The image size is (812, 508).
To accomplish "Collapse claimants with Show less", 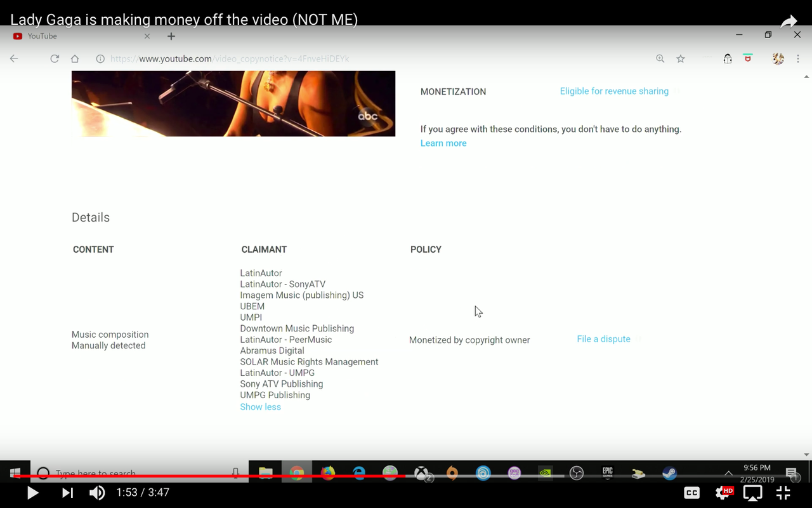I will (x=260, y=407).
